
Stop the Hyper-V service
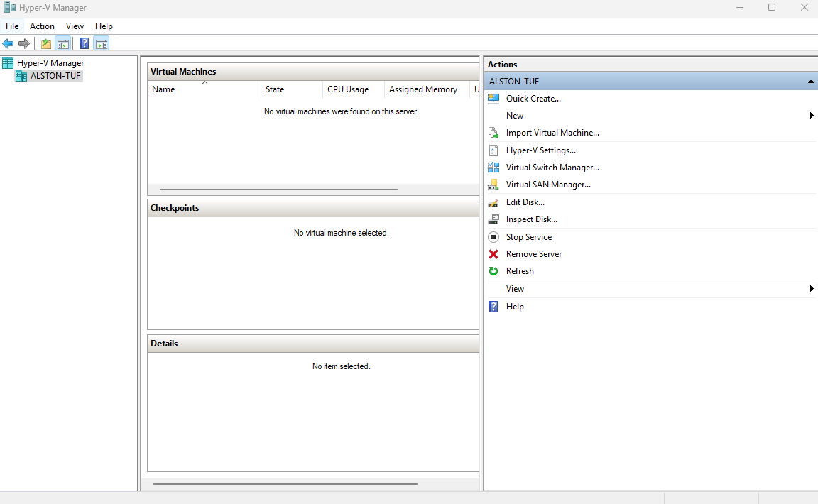point(529,236)
